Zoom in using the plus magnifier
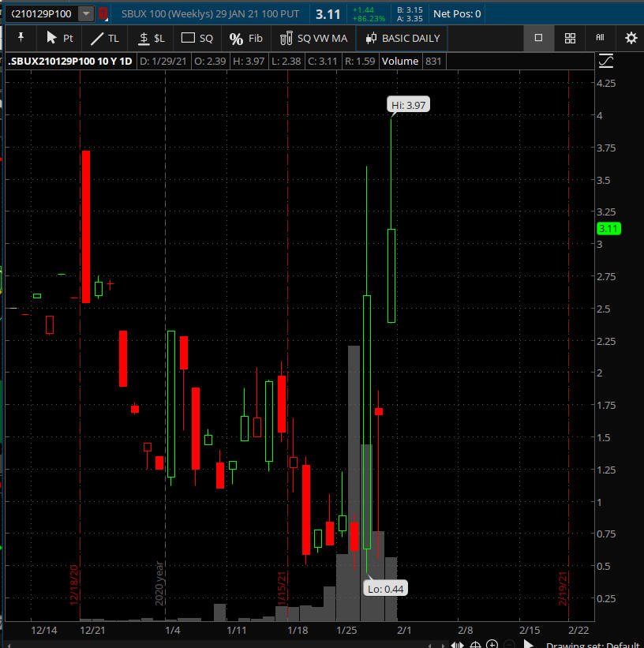This screenshot has width=644, height=648. [x=492, y=644]
